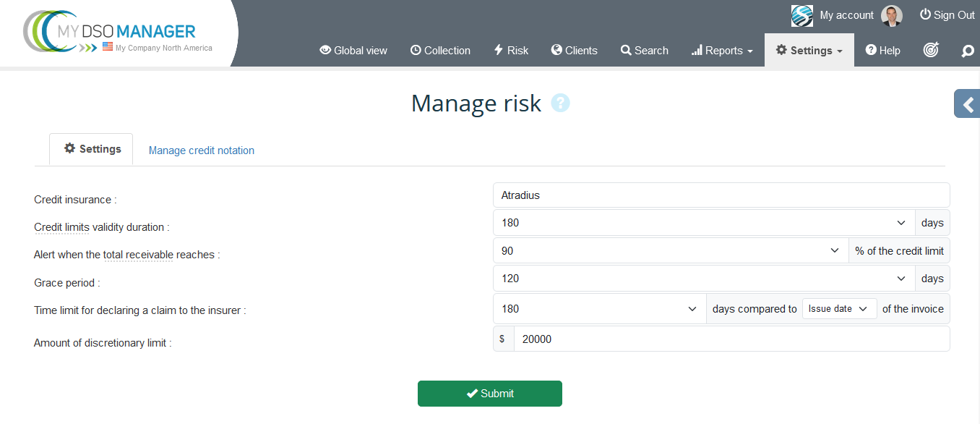Click the Credit insurance text field
This screenshot has width=980, height=424.
coord(721,195)
